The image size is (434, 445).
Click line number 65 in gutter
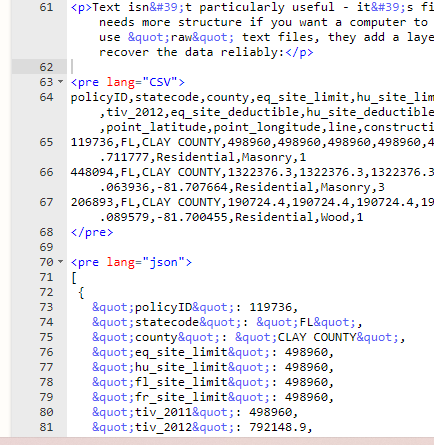[46, 142]
